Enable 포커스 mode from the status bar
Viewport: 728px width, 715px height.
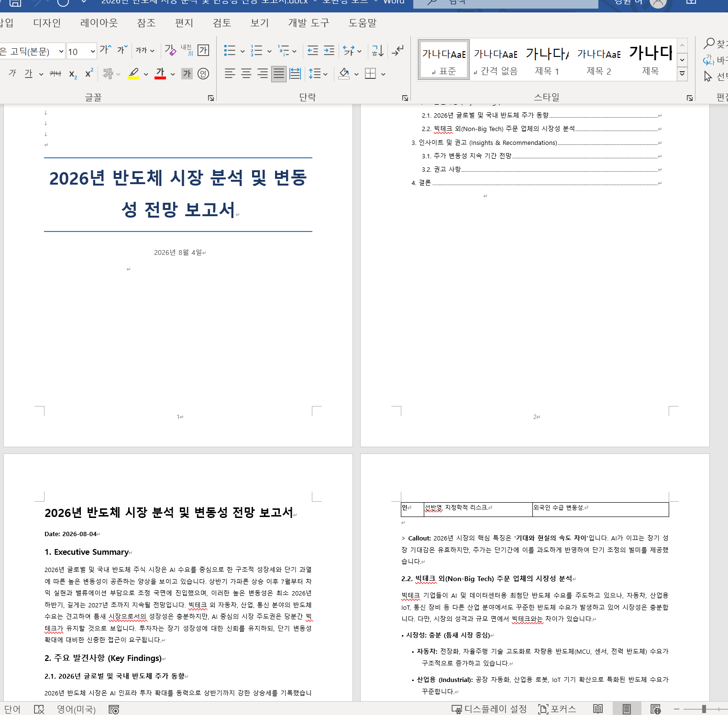point(557,709)
